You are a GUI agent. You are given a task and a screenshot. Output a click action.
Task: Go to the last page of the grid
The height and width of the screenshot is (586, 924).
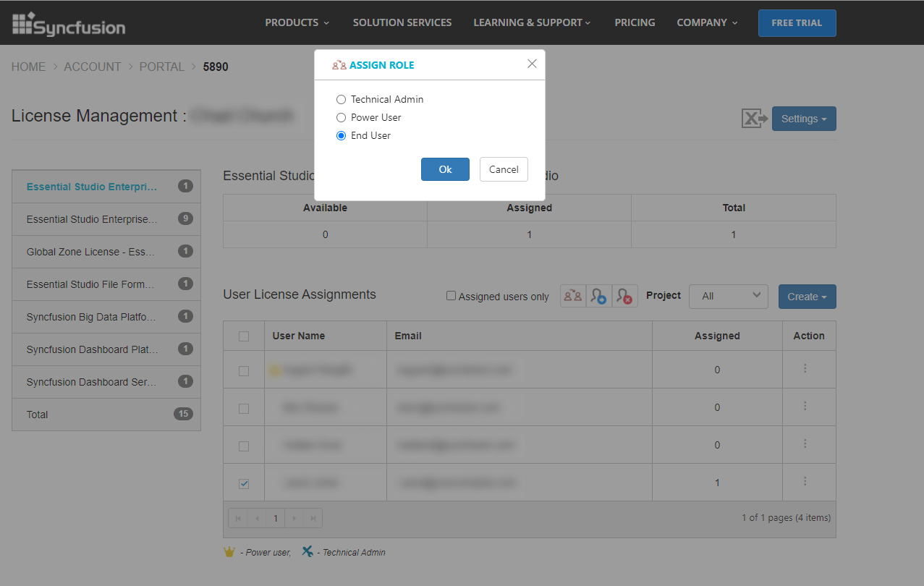pos(313,518)
